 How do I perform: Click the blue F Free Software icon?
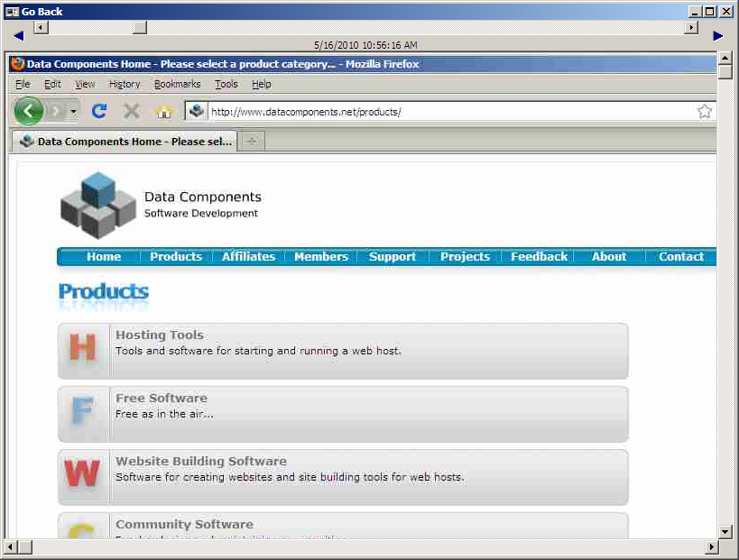(83, 413)
